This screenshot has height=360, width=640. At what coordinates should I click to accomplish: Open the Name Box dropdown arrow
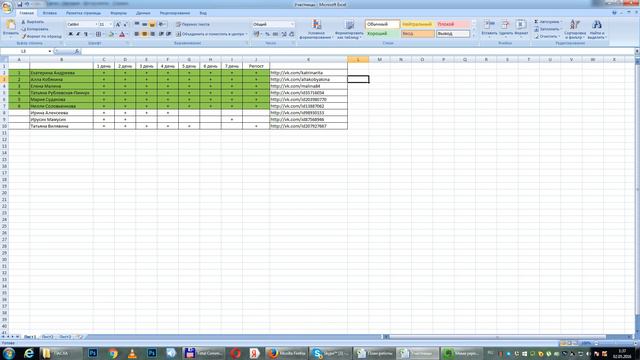[50, 51]
